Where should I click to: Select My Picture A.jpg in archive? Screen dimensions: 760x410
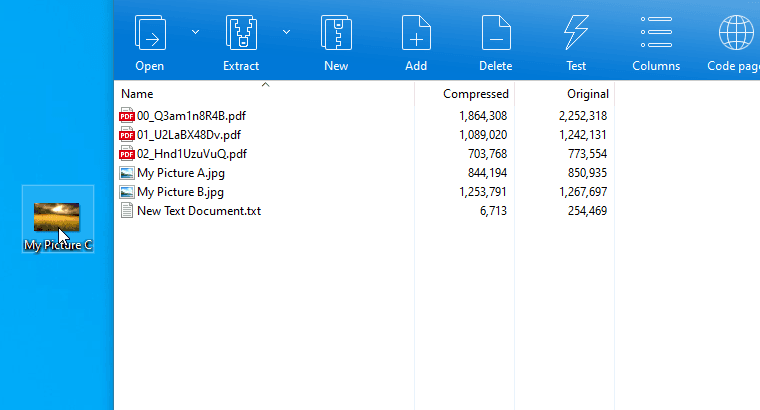pos(180,173)
